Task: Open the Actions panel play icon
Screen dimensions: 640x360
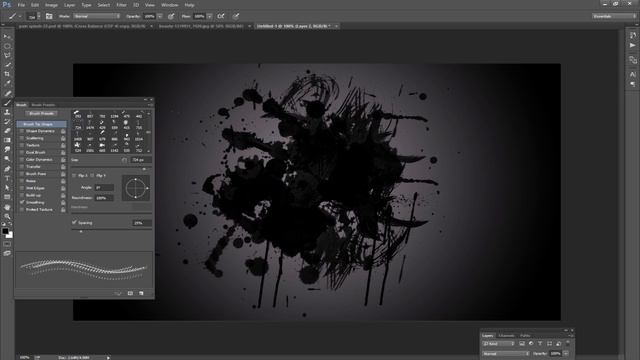Action: click(x=633, y=45)
